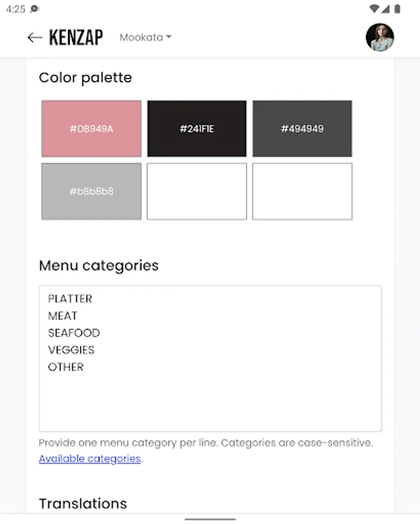Tap the battery status icon
Image resolution: width=420 pixels, height=524 pixels.
397,9
